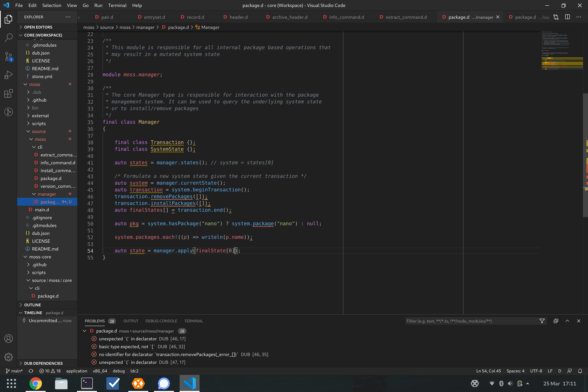Click Ln 54, Col 45 cursor position
Viewport: 588px width, 392px height.
click(x=488, y=371)
